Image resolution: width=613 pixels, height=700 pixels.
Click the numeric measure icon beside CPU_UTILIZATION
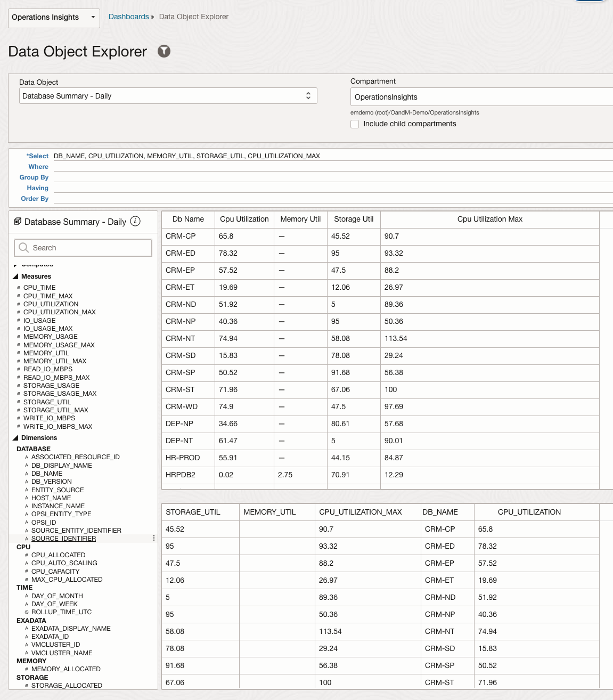pos(18,304)
